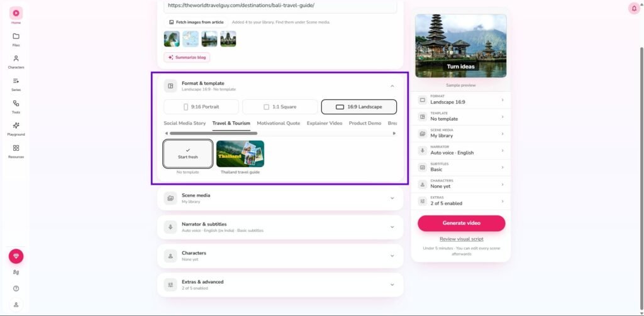Open Format Landscape 16:9 summary row arrow
The image size is (644, 316).
click(x=502, y=100)
